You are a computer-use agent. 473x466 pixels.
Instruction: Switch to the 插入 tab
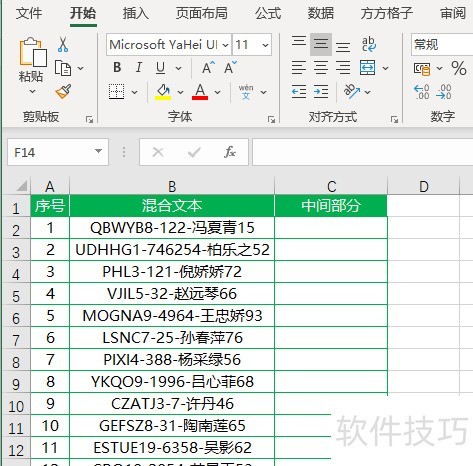tap(135, 13)
